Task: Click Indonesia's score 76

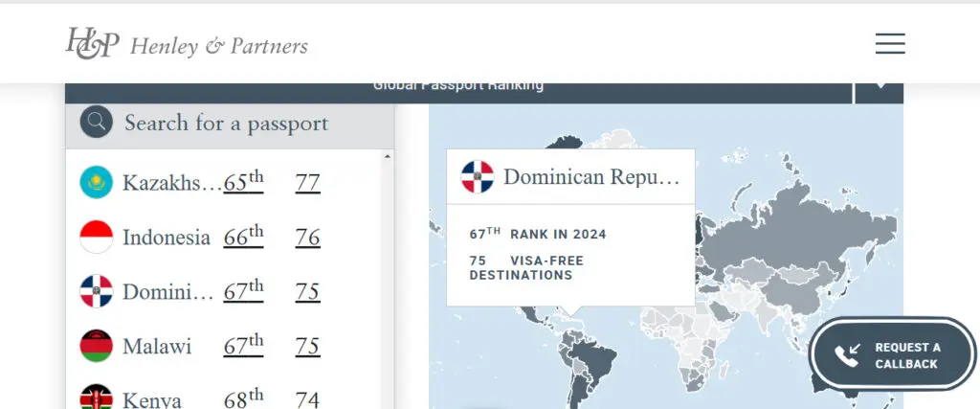Action: [307, 237]
